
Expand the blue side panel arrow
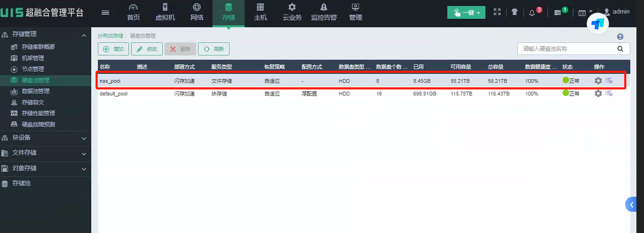(x=631, y=205)
